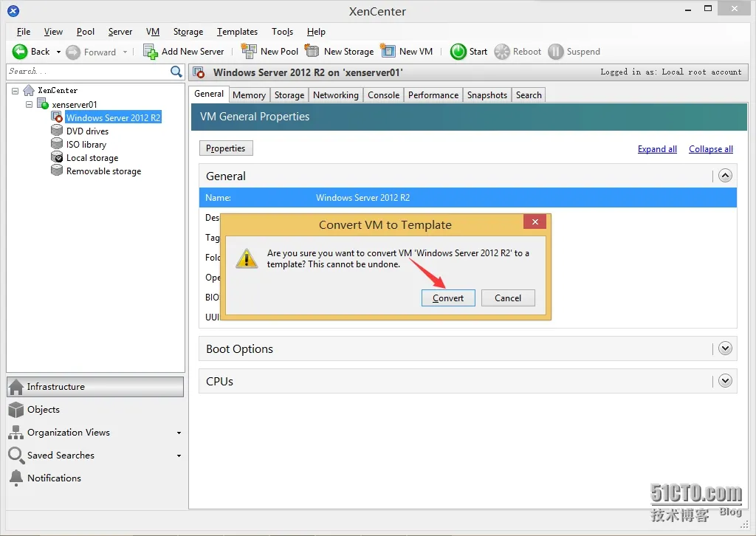Open the Organization Views dropdown arrow
The width and height of the screenshot is (756, 536).
pyautogui.click(x=179, y=433)
